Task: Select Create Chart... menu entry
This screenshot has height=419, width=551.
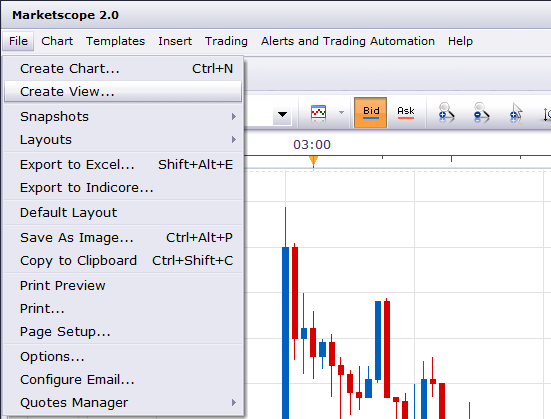Action: (123, 69)
